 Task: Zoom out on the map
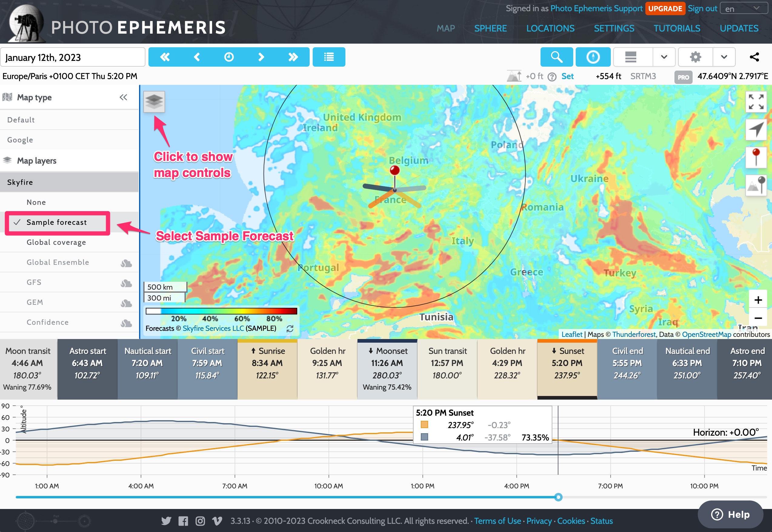[758, 318]
